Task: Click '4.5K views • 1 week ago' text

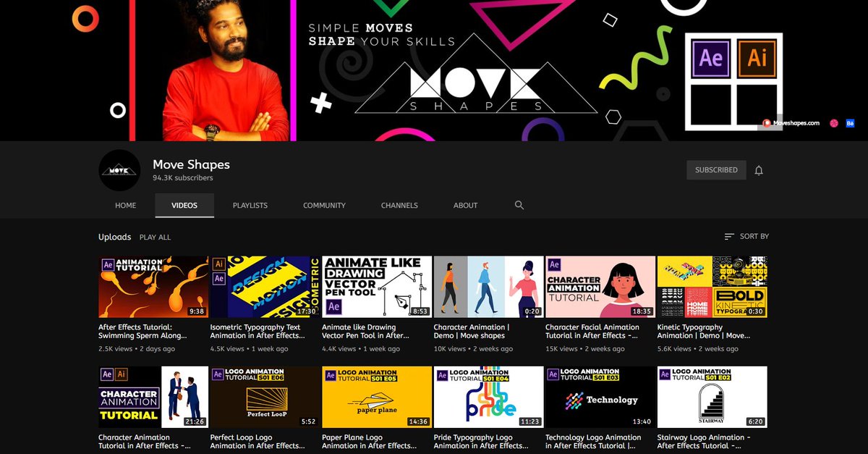Action: pyautogui.click(x=249, y=349)
